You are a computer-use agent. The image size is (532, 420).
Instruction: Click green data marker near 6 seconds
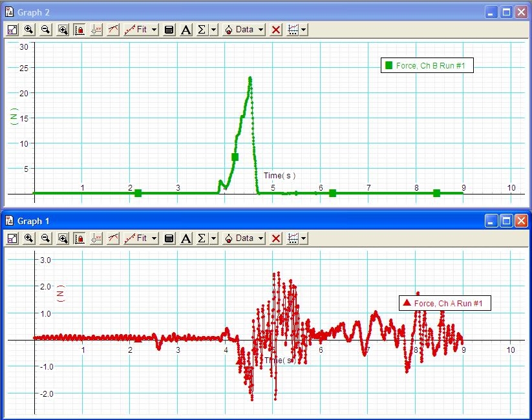pyautogui.click(x=332, y=193)
